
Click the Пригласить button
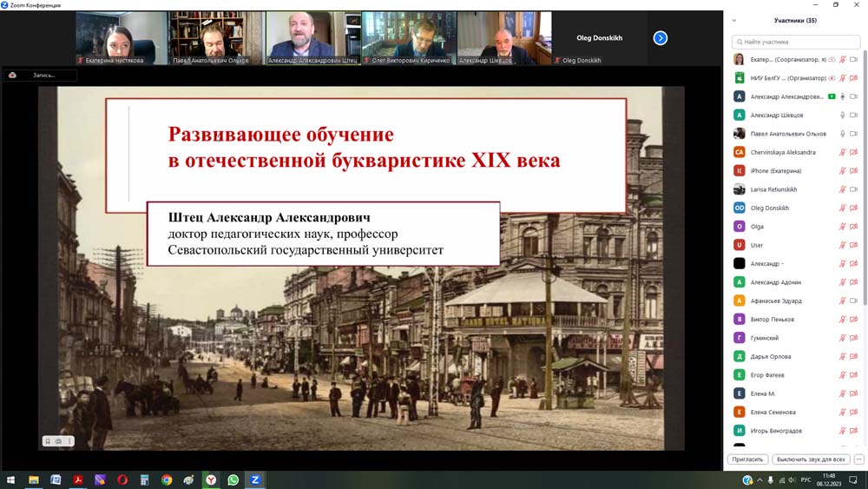[x=746, y=459]
